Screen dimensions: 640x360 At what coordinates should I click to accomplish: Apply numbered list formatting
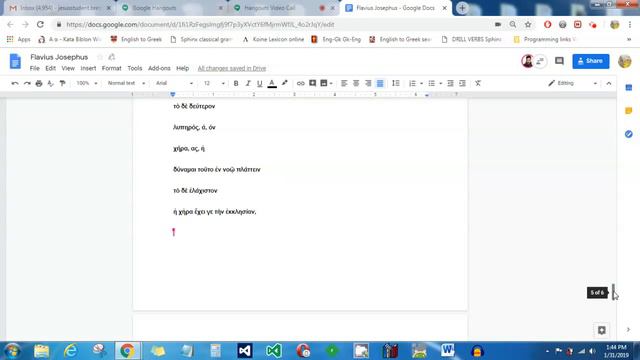(x=412, y=83)
